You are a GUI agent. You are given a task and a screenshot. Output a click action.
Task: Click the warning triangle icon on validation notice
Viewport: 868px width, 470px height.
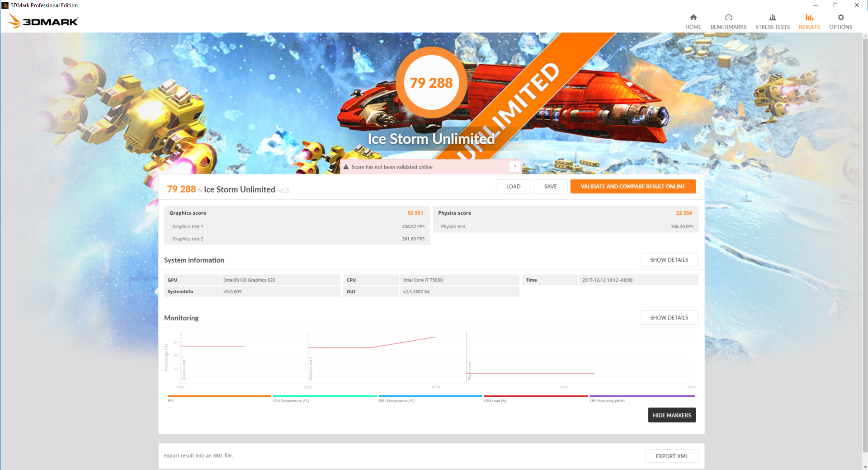346,167
